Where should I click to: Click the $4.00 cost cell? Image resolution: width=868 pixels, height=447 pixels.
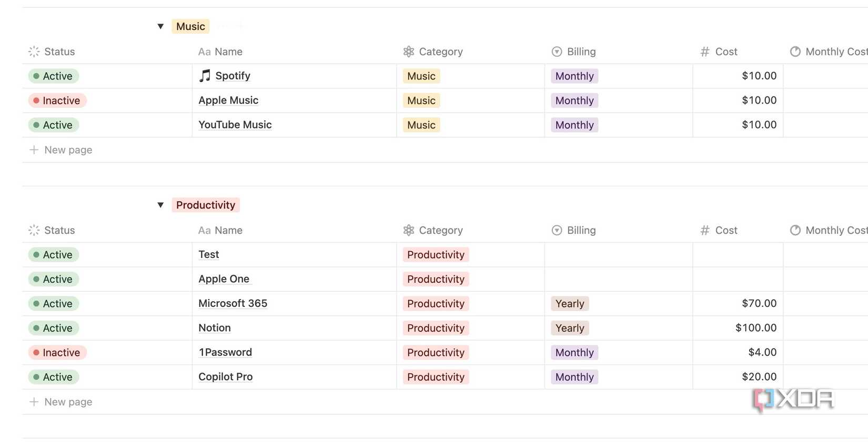pos(738,352)
